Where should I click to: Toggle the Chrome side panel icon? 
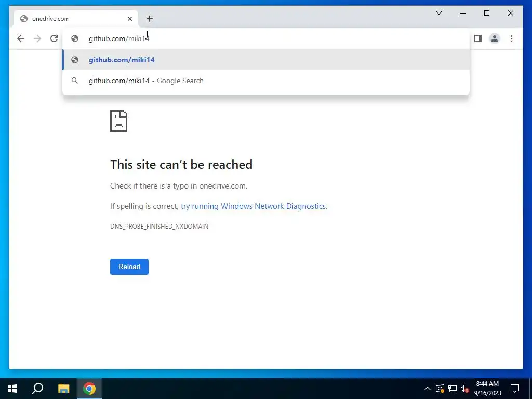click(478, 38)
